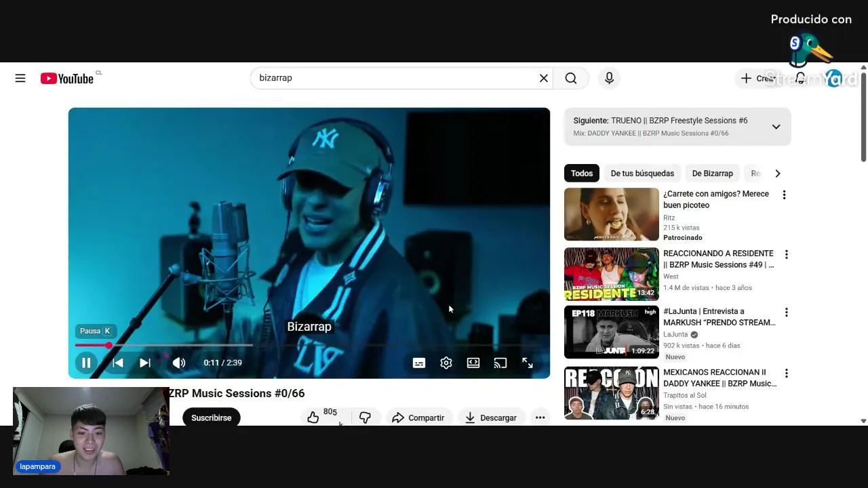Open options menu for MEXICANOS REACCIONAN video
This screenshot has width=868, height=488.
coord(786,373)
